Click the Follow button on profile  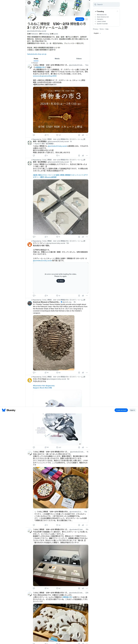80,19
